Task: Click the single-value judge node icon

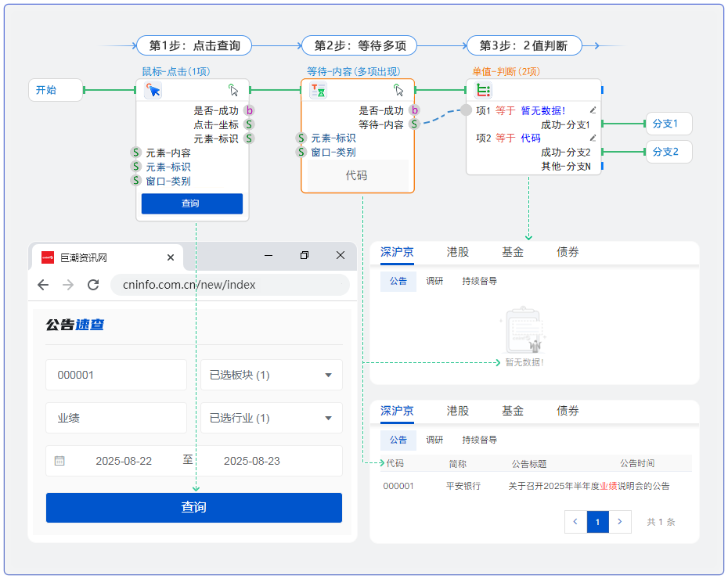Action: (484, 91)
